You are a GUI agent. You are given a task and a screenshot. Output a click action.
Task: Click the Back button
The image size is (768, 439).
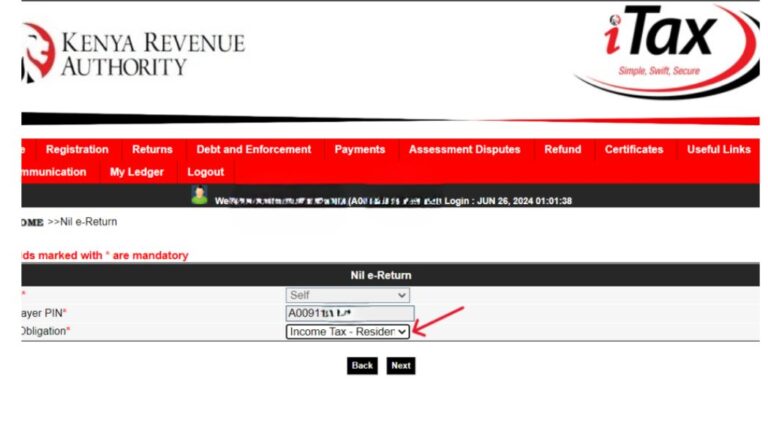pyautogui.click(x=362, y=366)
